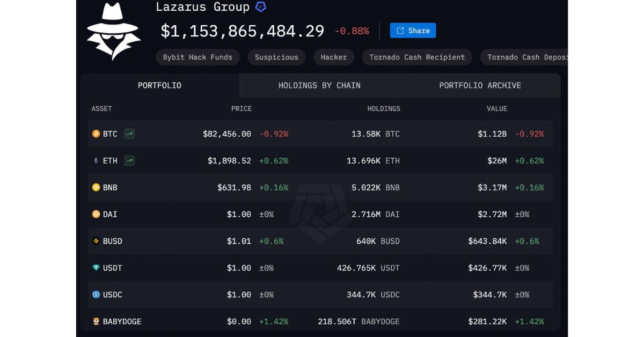Click the total value $1,153,865,484.29

243,31
